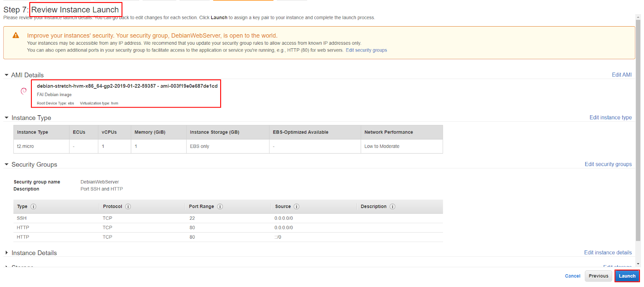Open the Edit instance type link
Image resolution: width=644 pixels, height=287 pixels.
[x=611, y=117]
